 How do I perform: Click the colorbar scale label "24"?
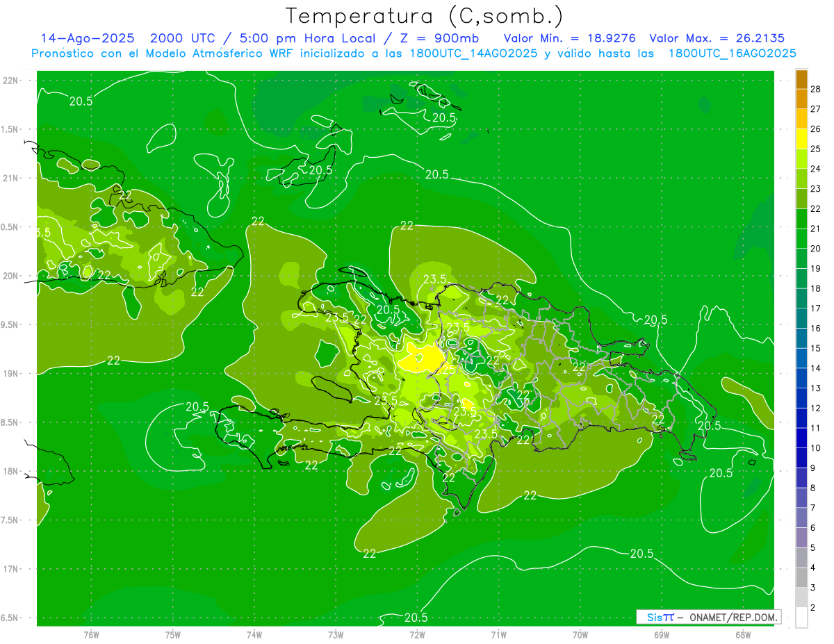click(816, 169)
